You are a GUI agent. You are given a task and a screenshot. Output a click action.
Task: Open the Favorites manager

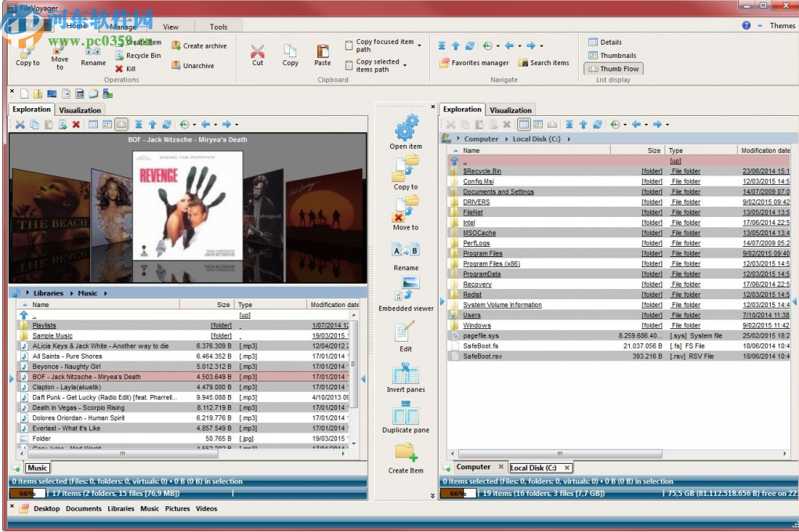474,63
